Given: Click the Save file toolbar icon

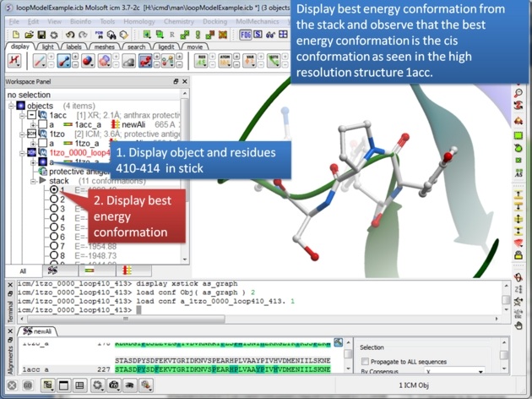Looking at the screenshot, I should pyautogui.click(x=42, y=35).
